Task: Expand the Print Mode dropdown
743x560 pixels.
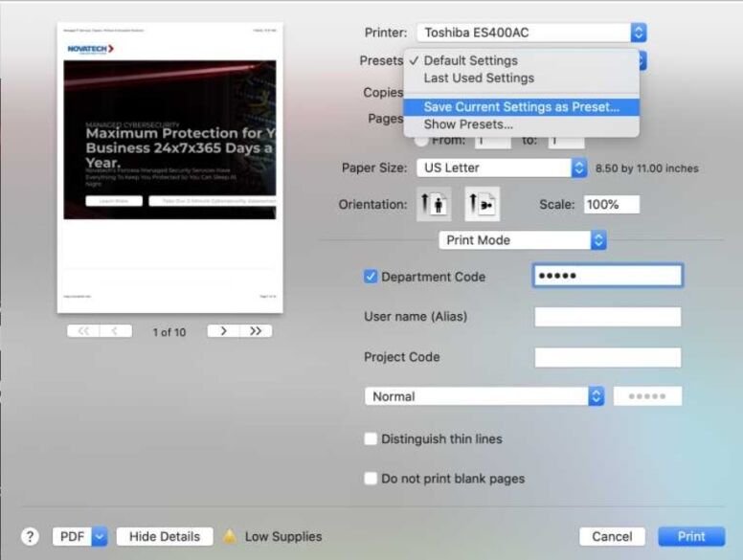Action: [522, 240]
